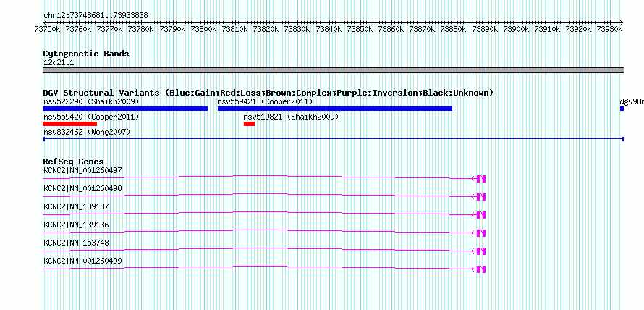Click the magenta exon blocks of NM_001260499

[x=481, y=269]
